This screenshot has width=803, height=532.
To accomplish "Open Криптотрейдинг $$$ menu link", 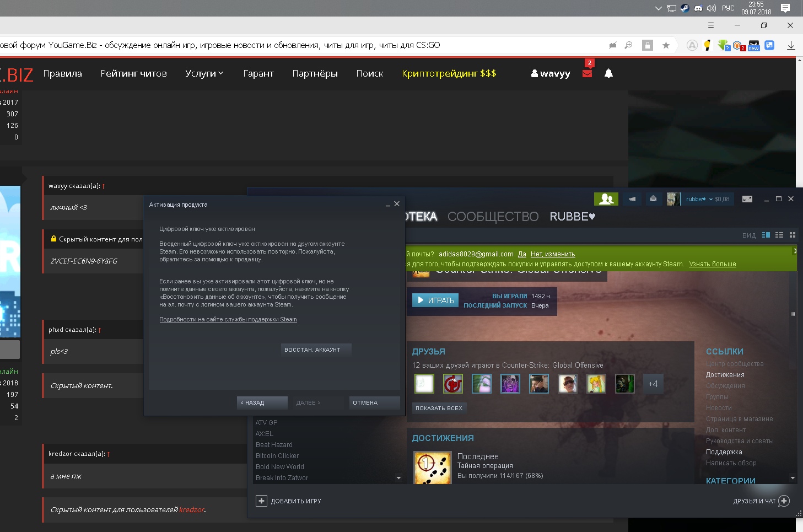I will (449, 73).
